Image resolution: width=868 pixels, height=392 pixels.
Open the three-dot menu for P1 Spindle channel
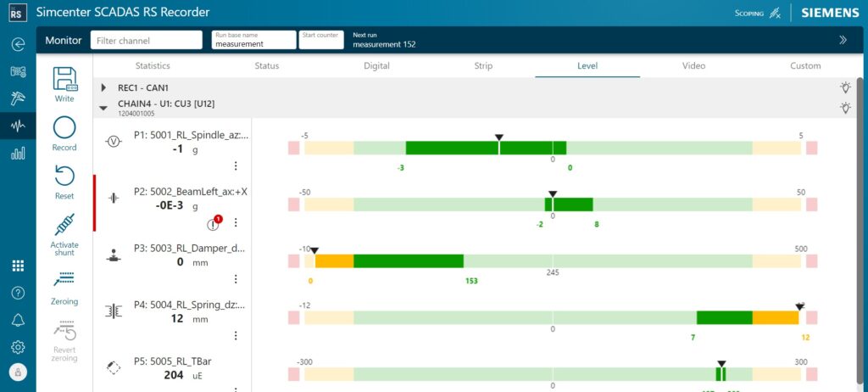[x=236, y=166]
